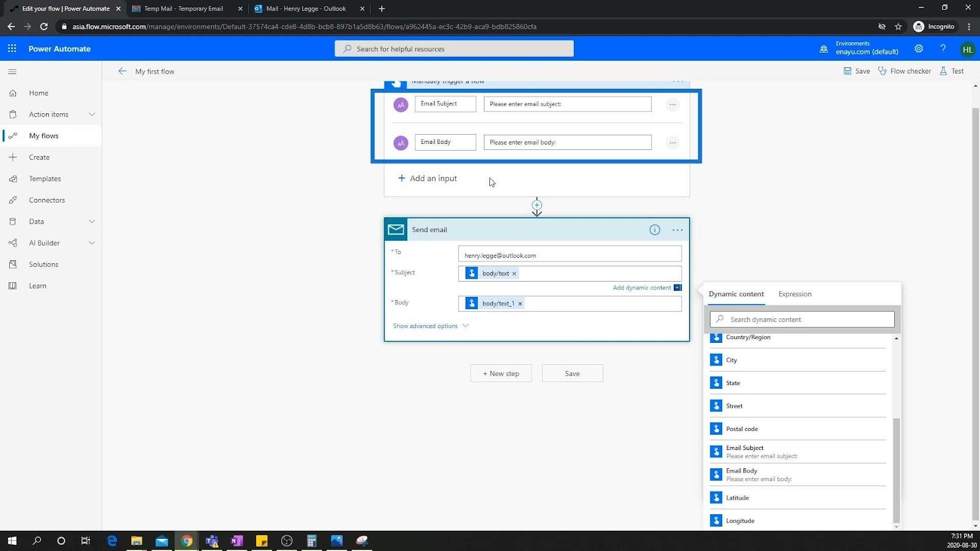Open Connectors in the sidebar
The height and width of the screenshot is (551, 980).
(x=51, y=200)
